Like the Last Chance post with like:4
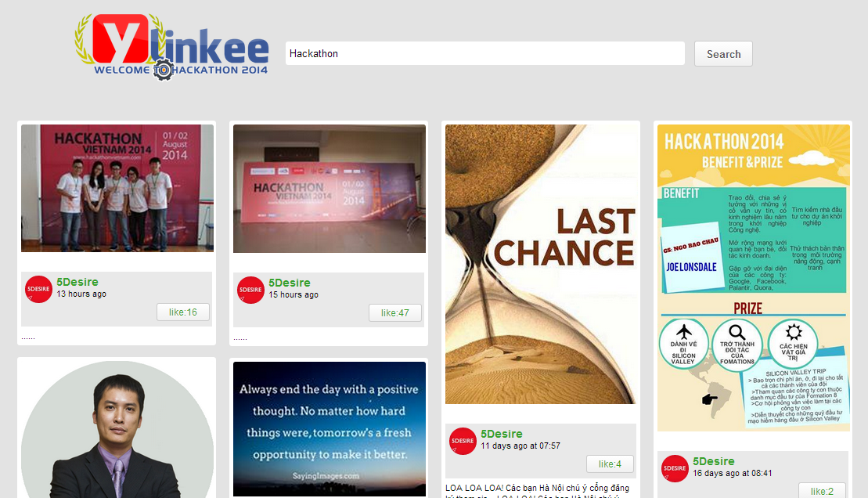Image resolution: width=868 pixels, height=498 pixels. click(610, 464)
